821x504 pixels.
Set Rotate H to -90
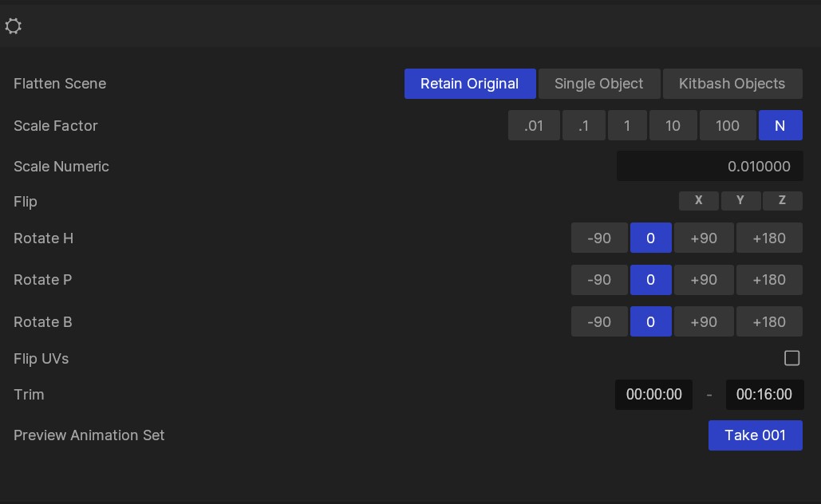tap(598, 238)
